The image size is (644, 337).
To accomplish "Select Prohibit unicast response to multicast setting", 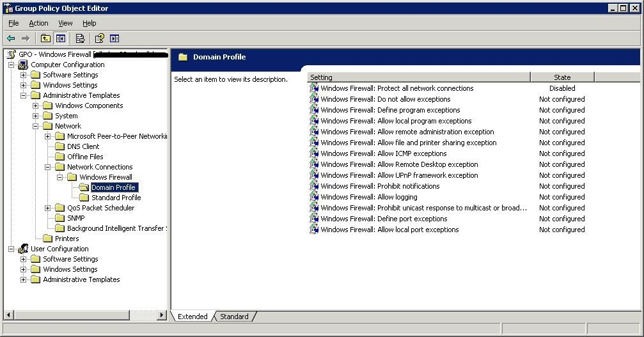I will 424,208.
